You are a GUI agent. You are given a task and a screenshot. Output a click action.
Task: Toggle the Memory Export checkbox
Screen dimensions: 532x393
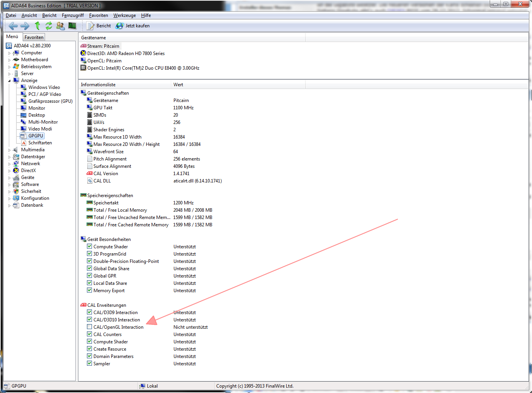tap(90, 291)
